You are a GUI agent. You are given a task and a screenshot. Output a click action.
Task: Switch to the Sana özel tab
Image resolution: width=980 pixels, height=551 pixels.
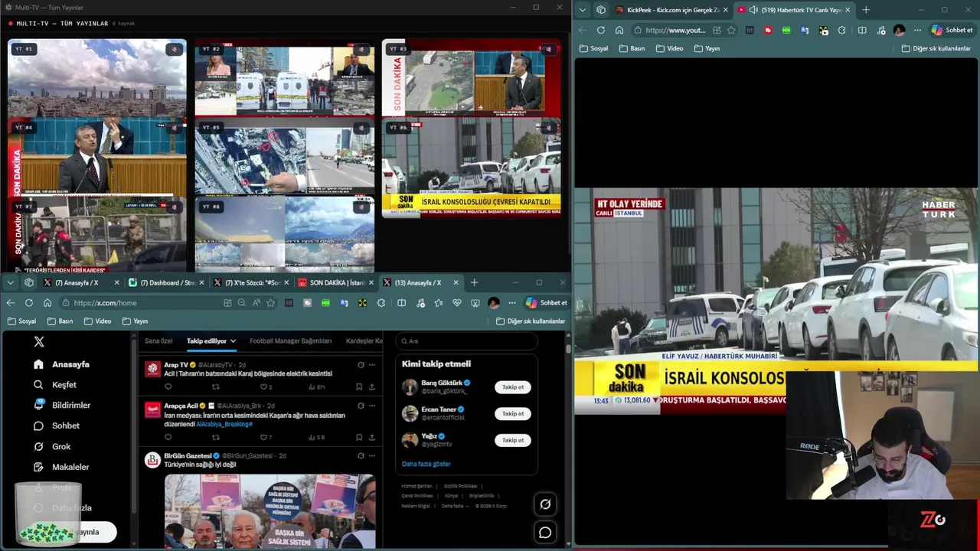click(158, 341)
